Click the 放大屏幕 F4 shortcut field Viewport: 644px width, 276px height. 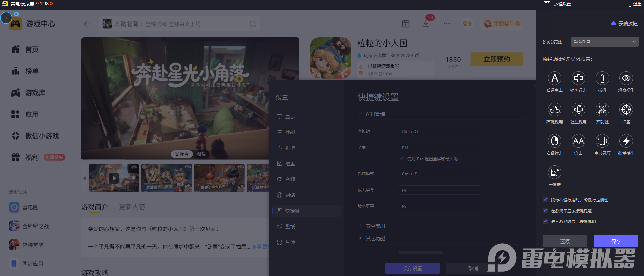pos(439,190)
